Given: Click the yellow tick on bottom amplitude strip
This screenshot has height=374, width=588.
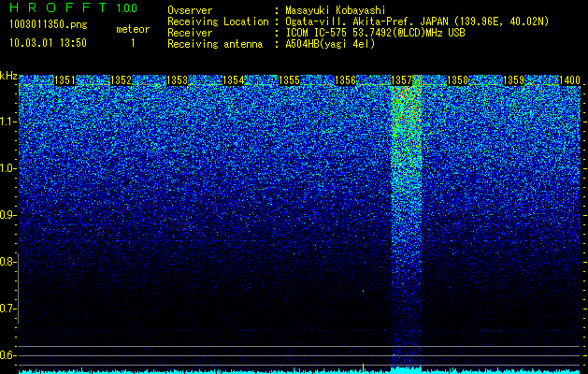Looking at the screenshot, I should [363, 368].
